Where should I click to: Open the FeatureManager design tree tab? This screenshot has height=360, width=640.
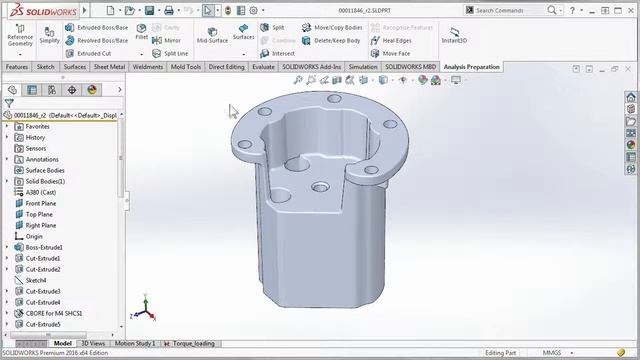[x=12, y=90]
